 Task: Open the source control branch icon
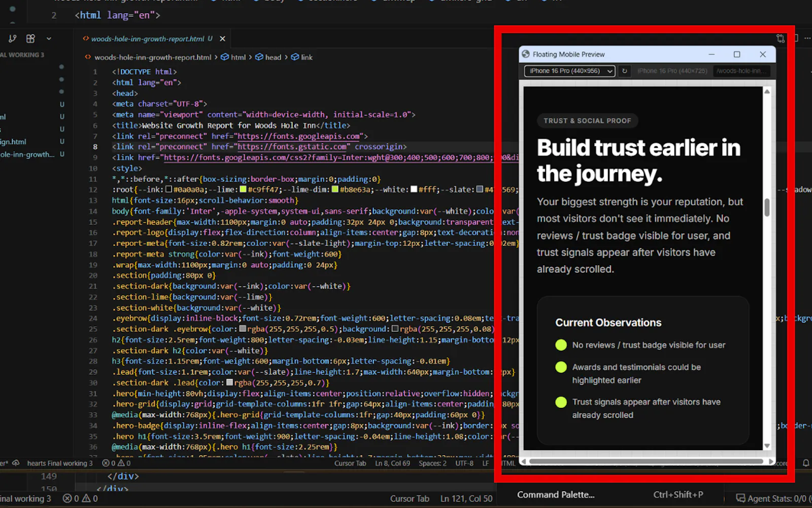[x=13, y=39]
